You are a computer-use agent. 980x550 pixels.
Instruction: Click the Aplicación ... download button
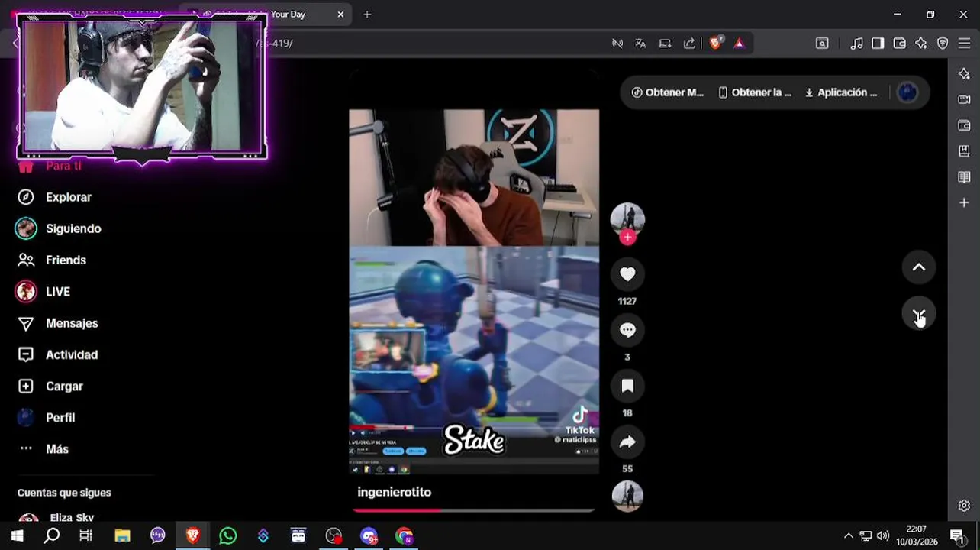point(841,92)
